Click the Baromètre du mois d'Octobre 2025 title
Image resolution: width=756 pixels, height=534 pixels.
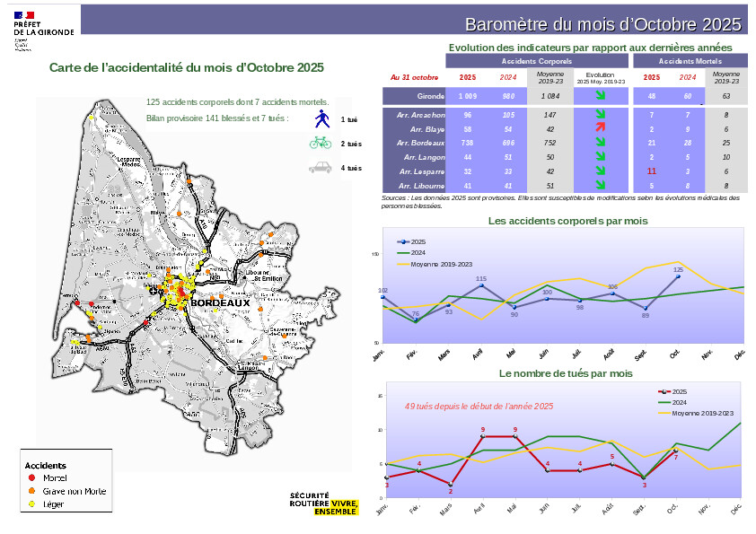point(602,23)
